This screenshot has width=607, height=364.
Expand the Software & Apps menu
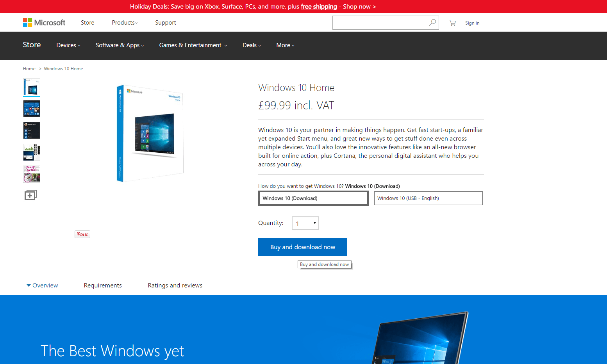tap(120, 45)
